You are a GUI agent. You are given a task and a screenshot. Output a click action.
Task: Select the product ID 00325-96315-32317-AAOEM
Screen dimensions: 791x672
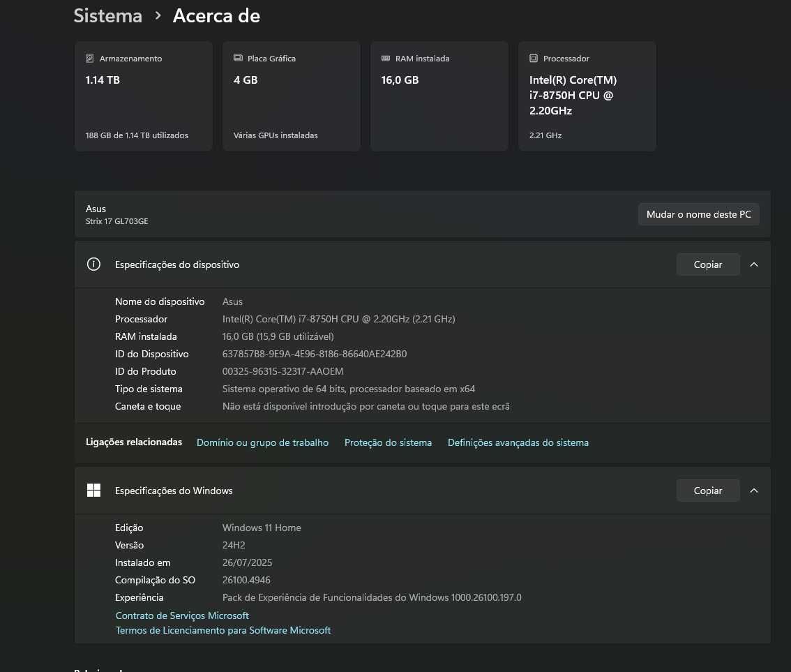(282, 371)
